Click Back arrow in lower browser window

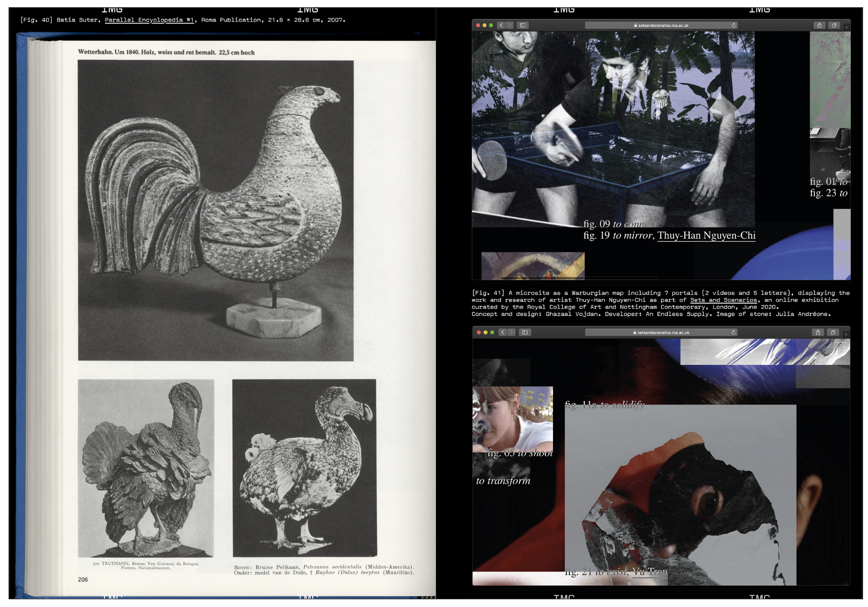(x=503, y=333)
